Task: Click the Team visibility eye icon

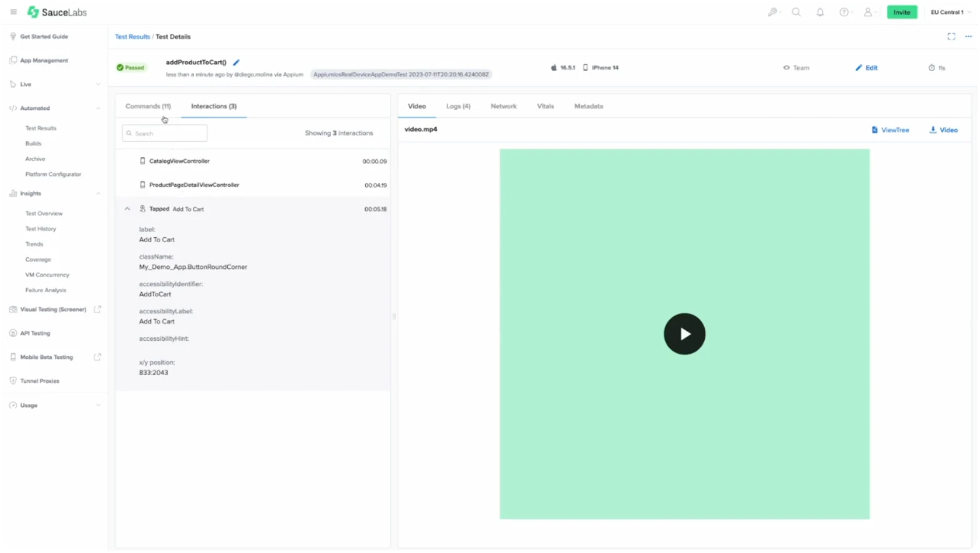Action: [786, 67]
